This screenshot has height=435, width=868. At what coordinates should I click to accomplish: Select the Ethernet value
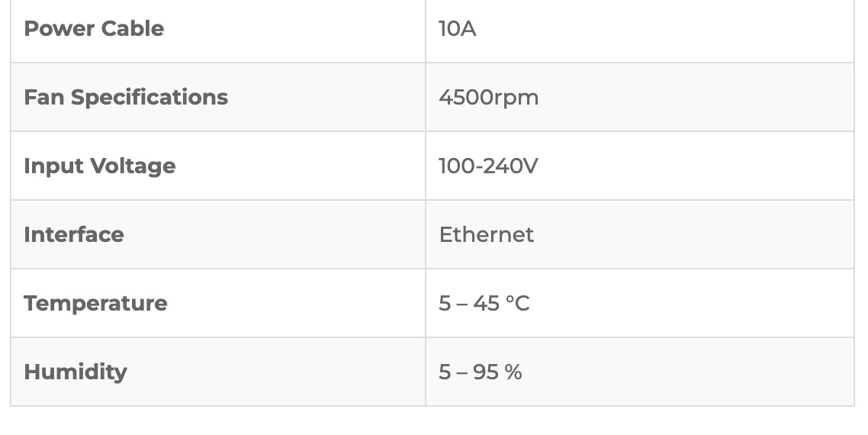pyautogui.click(x=486, y=234)
